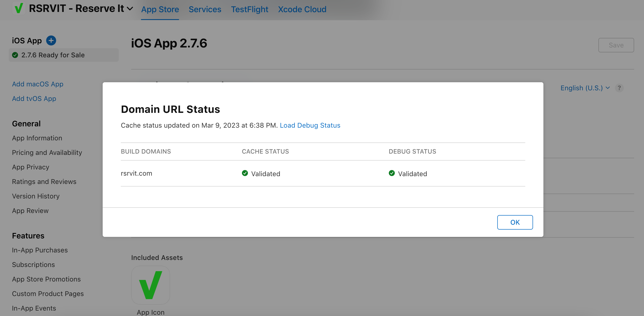The image size is (644, 316).
Task: Open Ratings and Reviews
Action: (x=44, y=182)
